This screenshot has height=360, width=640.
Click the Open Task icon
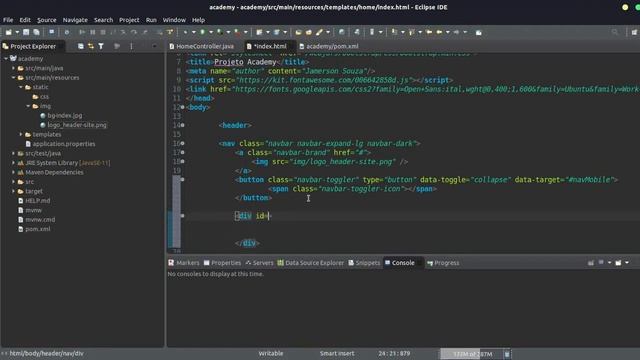(309, 32)
